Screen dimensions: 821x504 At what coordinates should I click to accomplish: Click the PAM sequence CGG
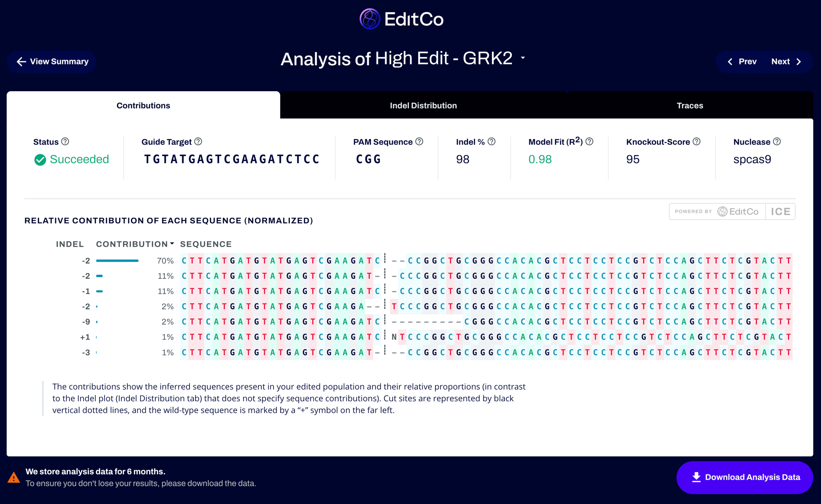pyautogui.click(x=368, y=159)
